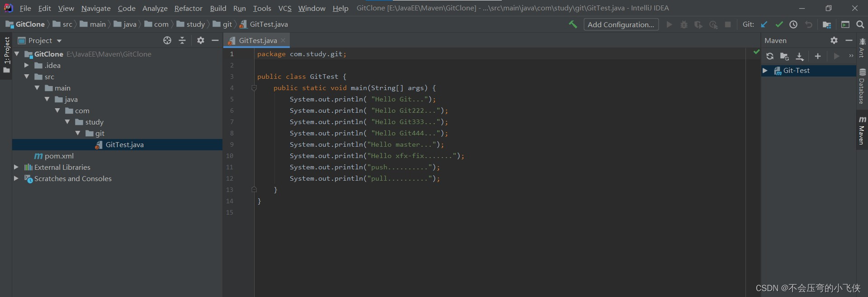Expand the .idea folder

point(27,65)
